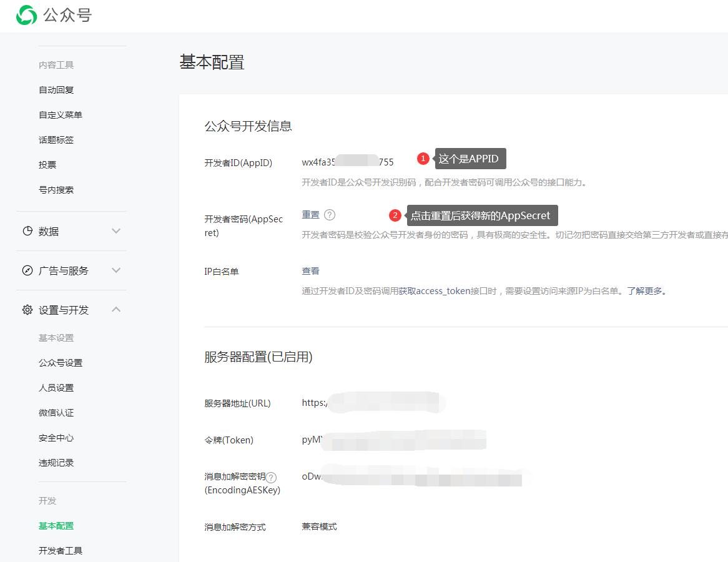Viewport: 728px width, 562px height.
Task: Open 微信认证 menu item
Action: click(56, 413)
